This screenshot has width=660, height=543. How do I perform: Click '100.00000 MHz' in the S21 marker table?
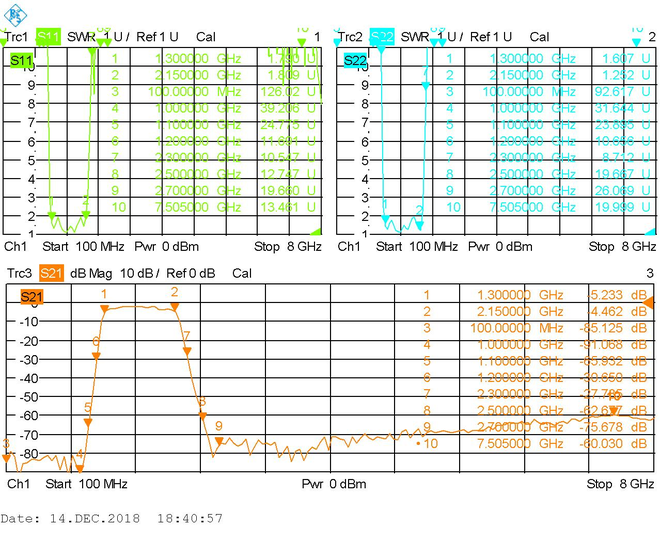click(517, 328)
